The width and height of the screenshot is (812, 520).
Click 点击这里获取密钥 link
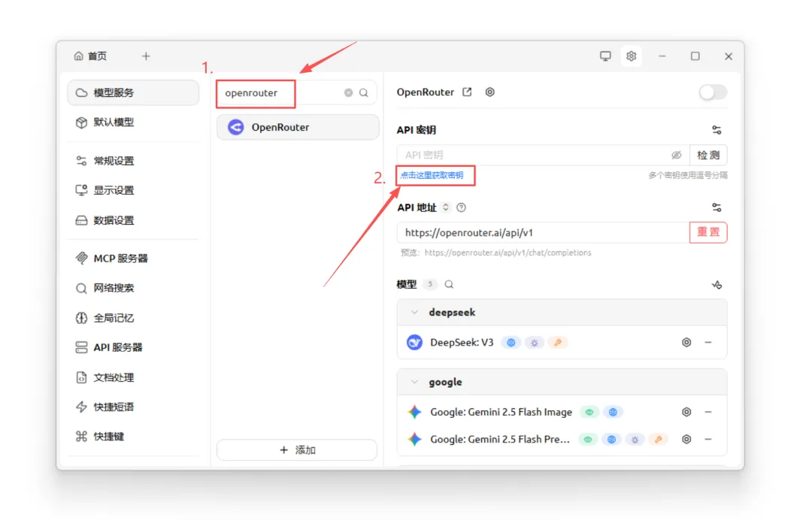432,175
